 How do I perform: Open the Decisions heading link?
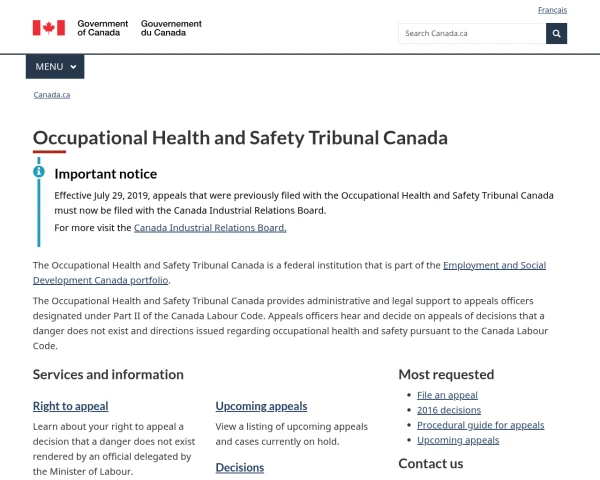coord(240,467)
